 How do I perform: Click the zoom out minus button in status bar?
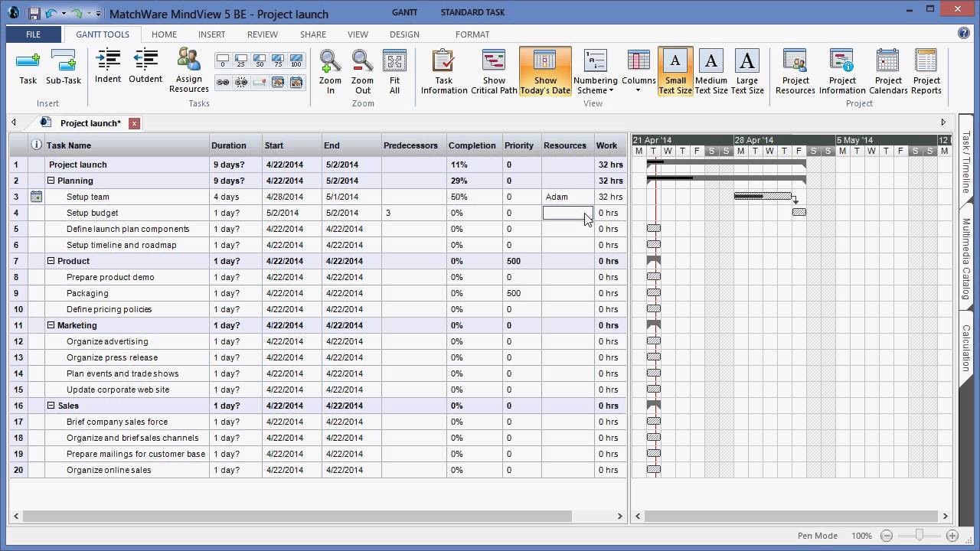(x=887, y=536)
